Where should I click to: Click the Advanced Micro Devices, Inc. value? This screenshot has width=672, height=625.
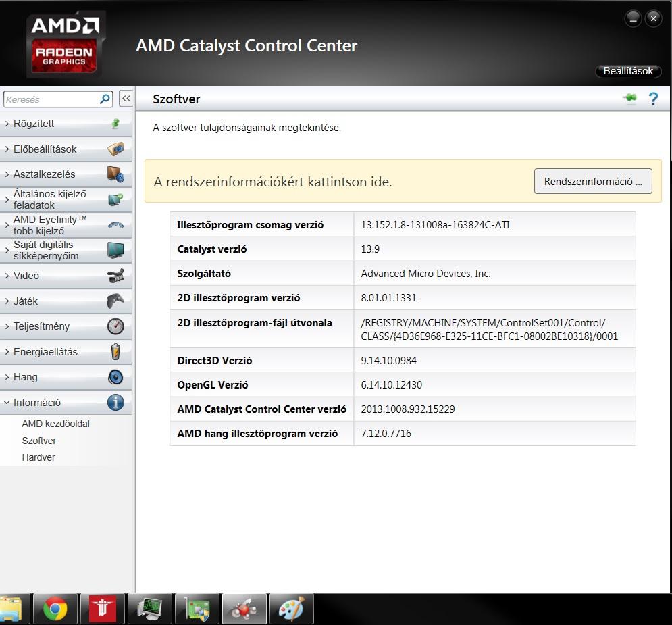(x=425, y=274)
